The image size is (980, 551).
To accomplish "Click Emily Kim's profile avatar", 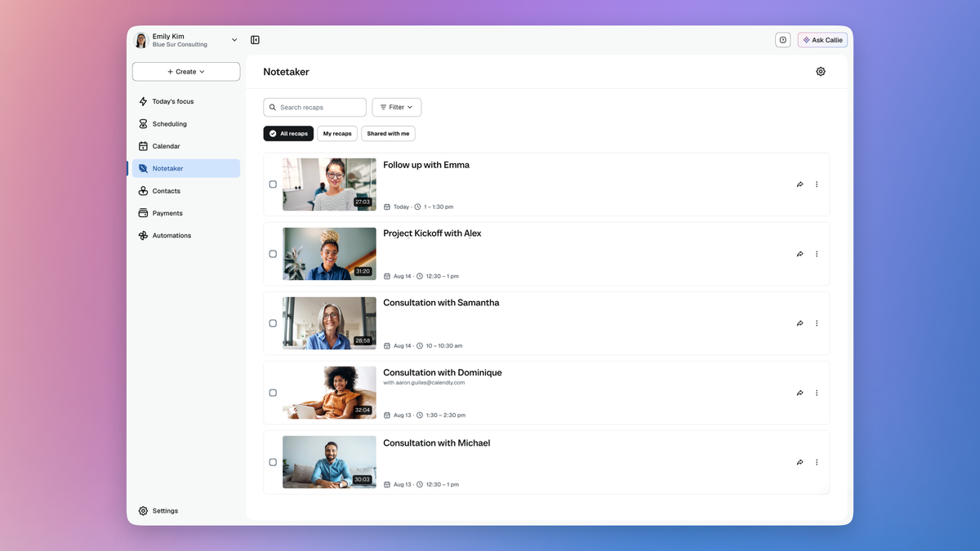I will pyautogui.click(x=140, y=40).
